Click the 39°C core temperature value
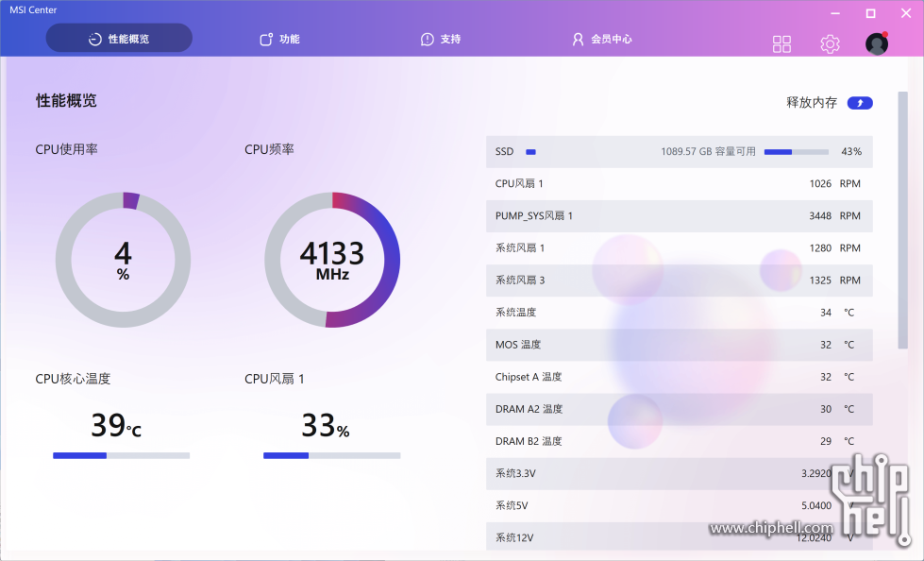The image size is (924, 561). (116, 425)
